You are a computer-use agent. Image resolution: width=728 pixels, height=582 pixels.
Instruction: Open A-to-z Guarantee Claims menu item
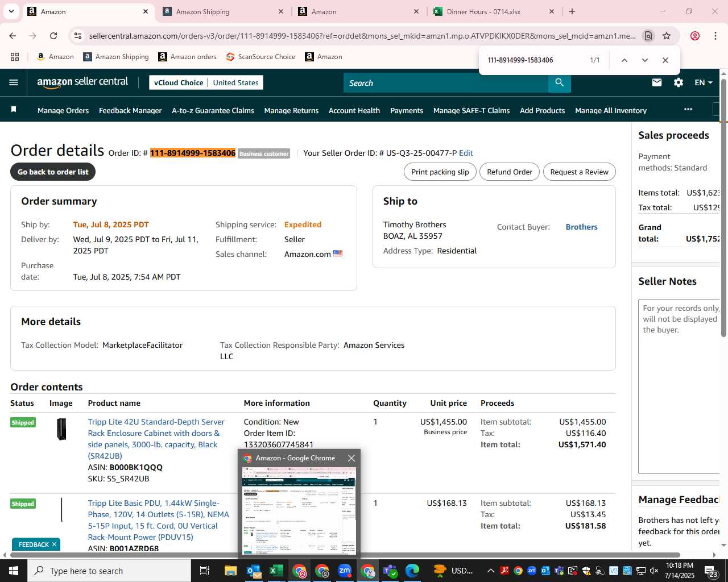coord(213,111)
